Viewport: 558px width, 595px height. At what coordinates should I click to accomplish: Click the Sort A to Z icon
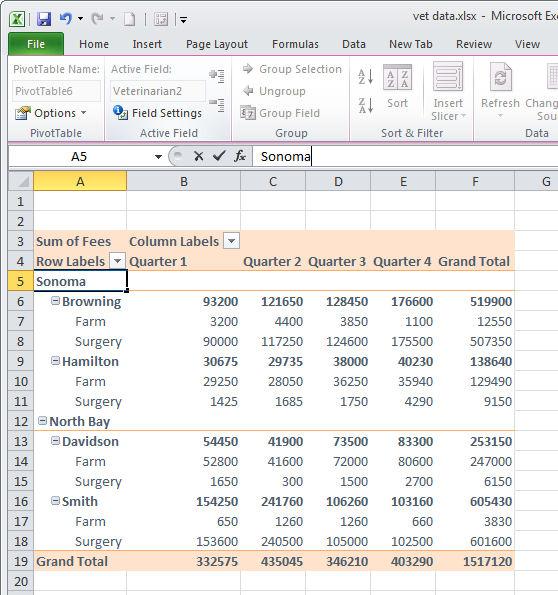(366, 77)
